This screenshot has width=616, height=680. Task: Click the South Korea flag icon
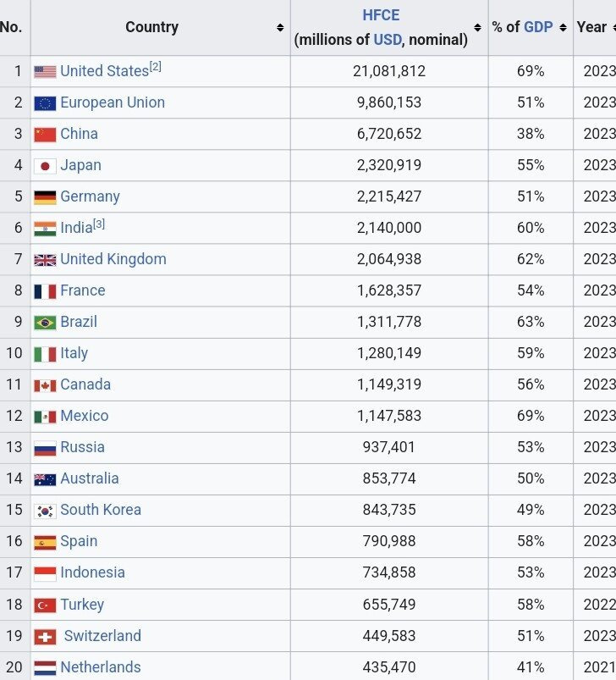tap(45, 511)
